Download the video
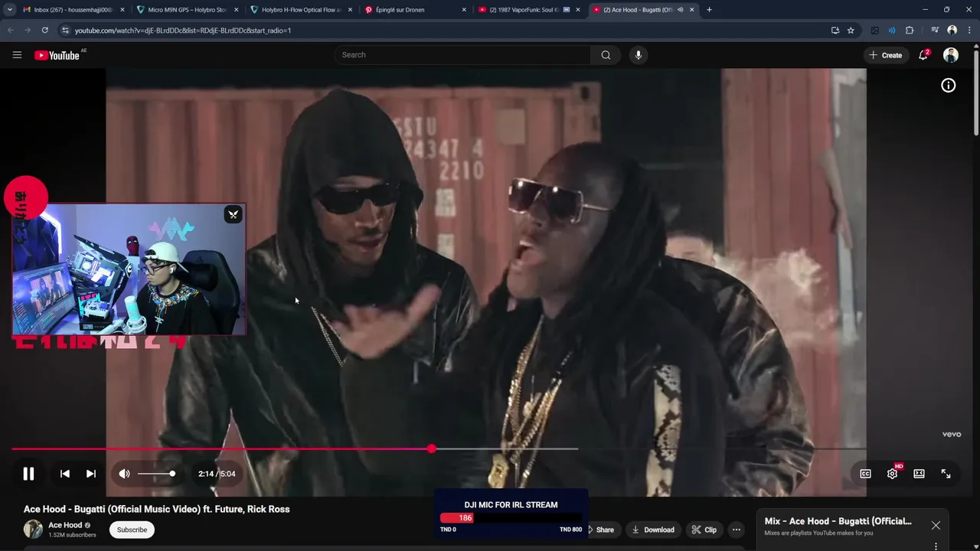Image resolution: width=980 pixels, height=551 pixels. 653,530
